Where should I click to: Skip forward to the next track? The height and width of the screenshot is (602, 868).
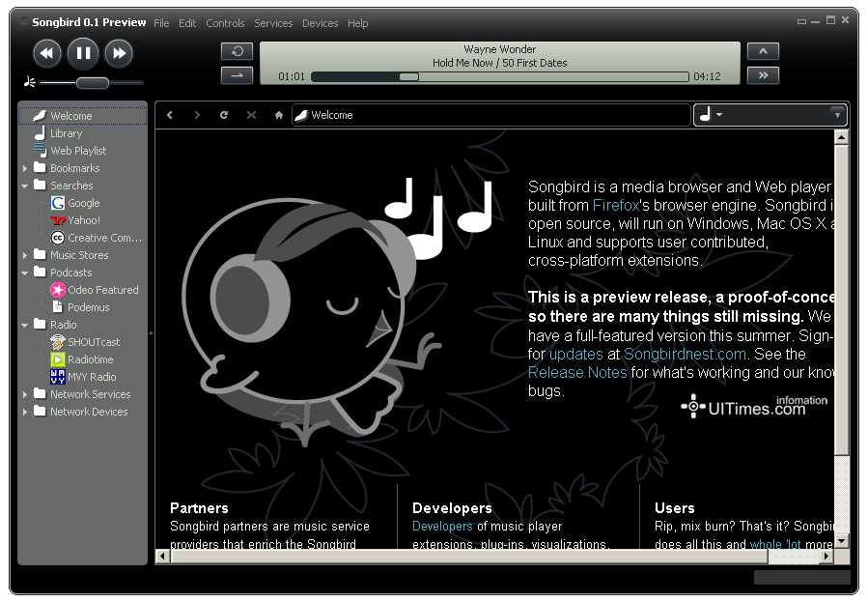pyautogui.click(x=119, y=54)
